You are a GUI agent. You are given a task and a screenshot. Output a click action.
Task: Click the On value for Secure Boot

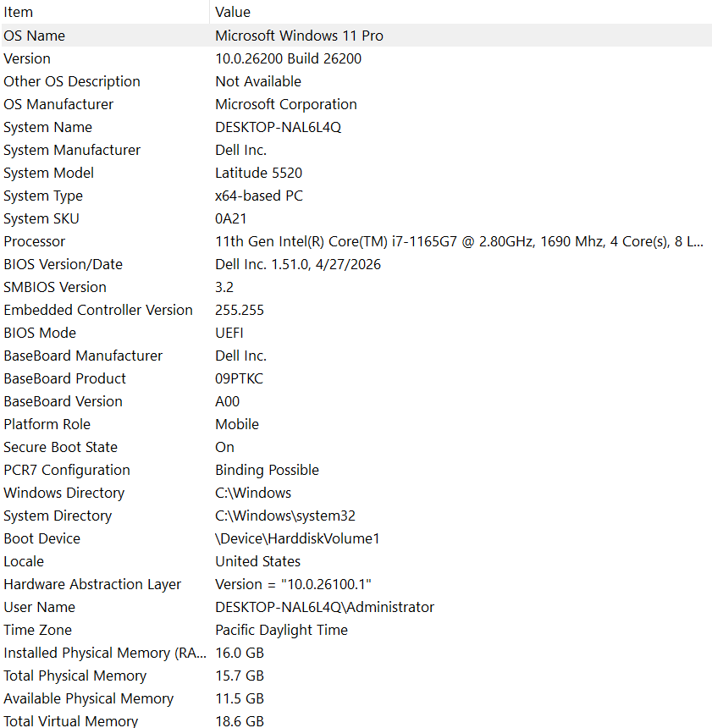[x=225, y=447]
